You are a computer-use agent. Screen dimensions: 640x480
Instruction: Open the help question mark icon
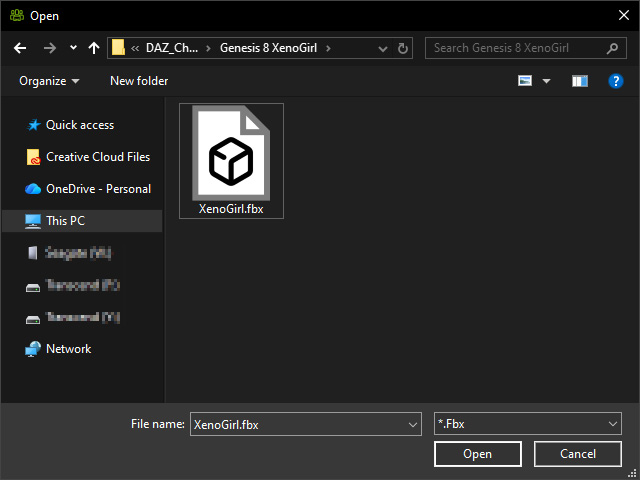coord(616,81)
